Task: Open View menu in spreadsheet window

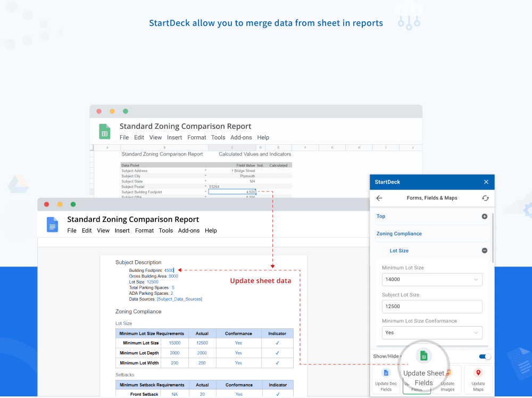Action: (155, 137)
